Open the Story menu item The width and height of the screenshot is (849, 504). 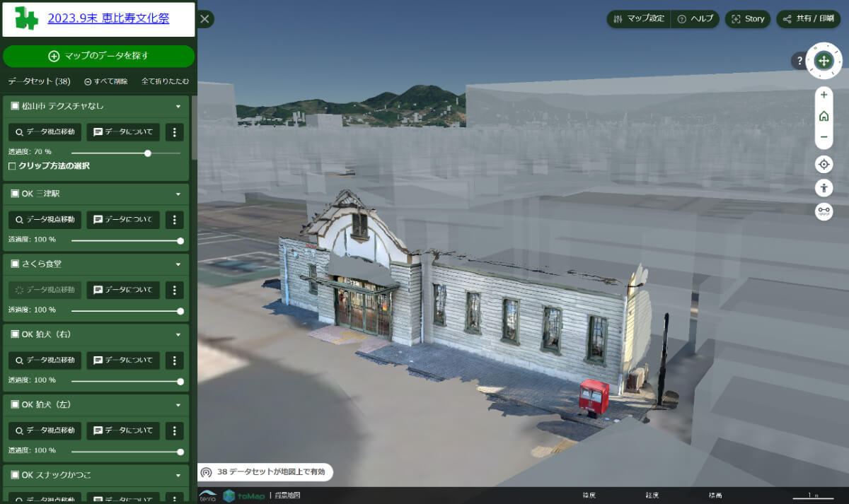[748, 19]
